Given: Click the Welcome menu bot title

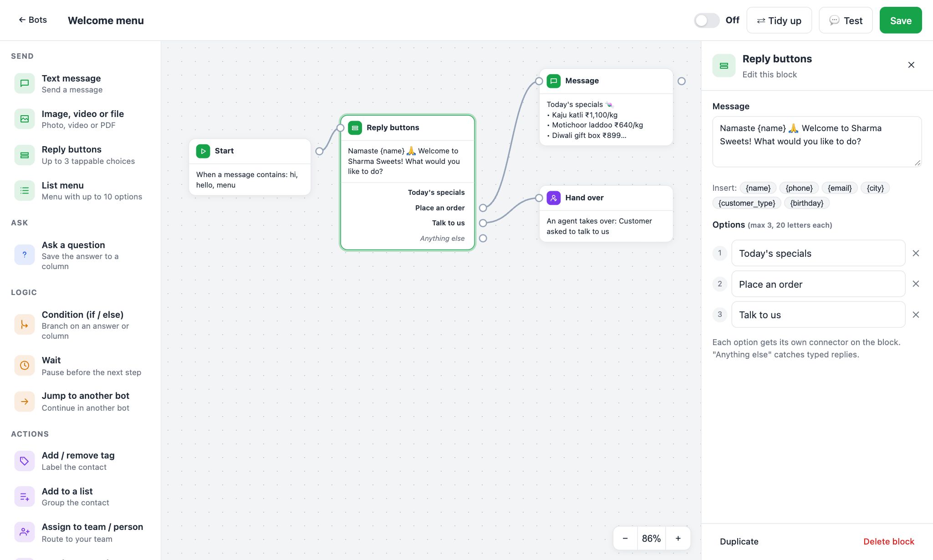Looking at the screenshot, I should click(x=106, y=20).
